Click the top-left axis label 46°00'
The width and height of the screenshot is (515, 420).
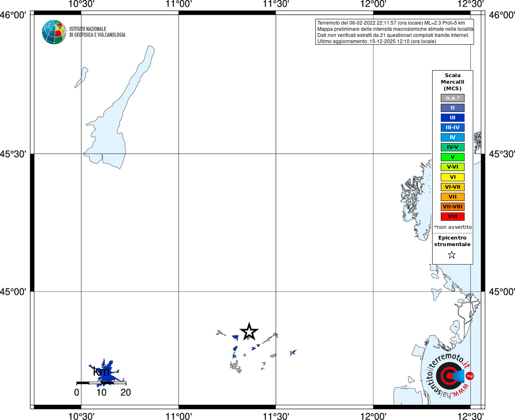click(13, 15)
